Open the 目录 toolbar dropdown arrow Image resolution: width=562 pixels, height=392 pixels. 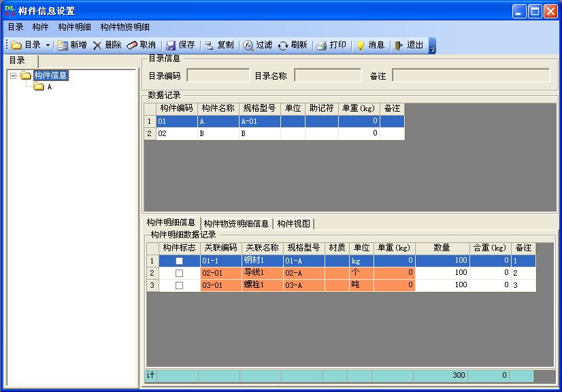tap(48, 46)
